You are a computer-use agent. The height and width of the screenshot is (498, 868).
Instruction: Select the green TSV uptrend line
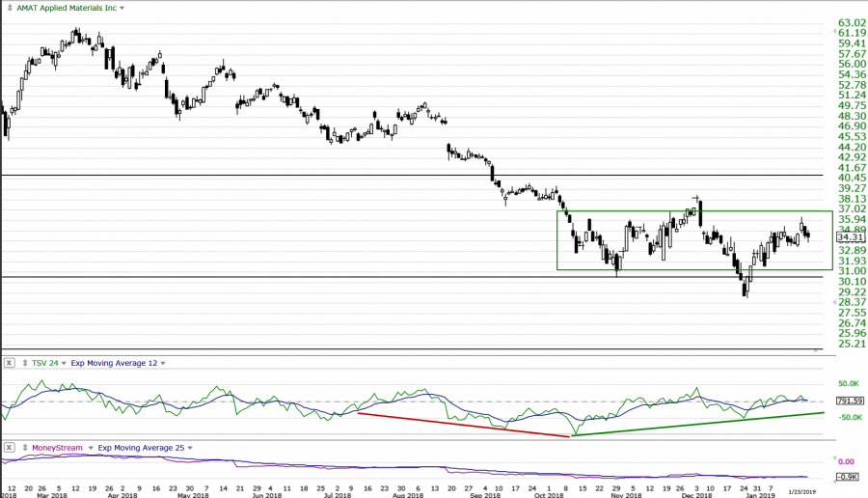click(697, 425)
